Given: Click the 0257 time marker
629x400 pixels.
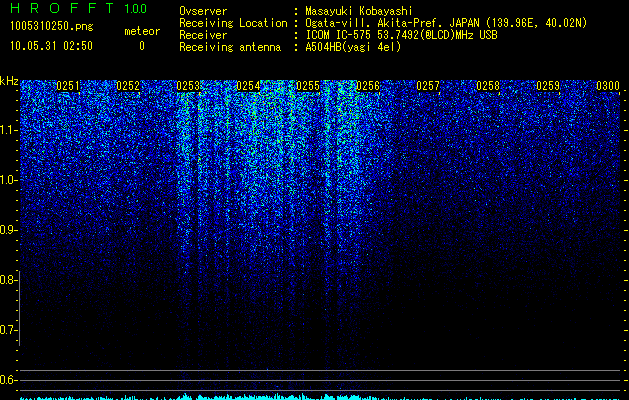Looking at the screenshot, I should [428, 86].
